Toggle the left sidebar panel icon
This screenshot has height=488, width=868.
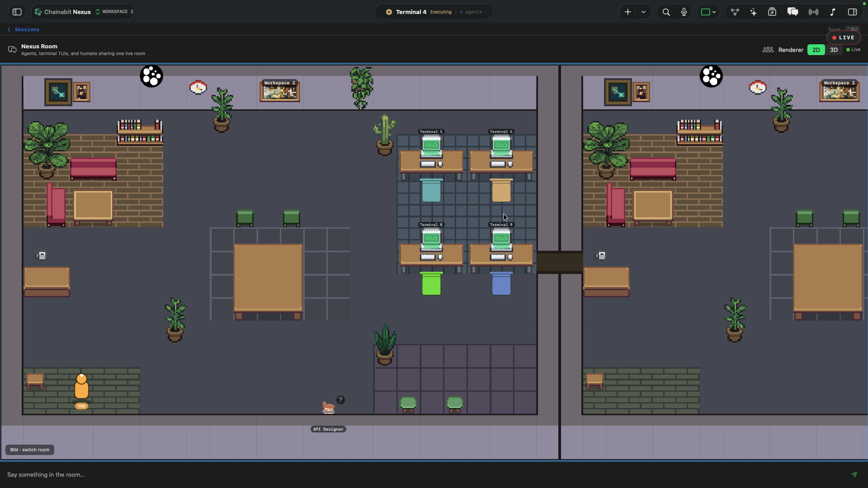click(17, 12)
